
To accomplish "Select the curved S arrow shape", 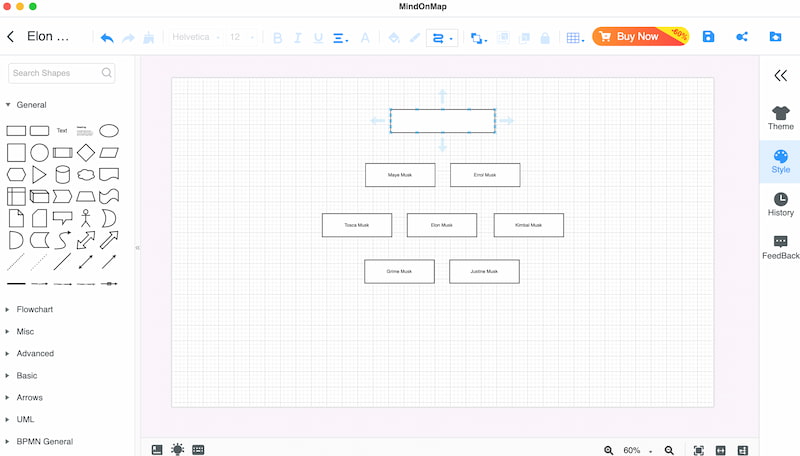I will [62, 240].
